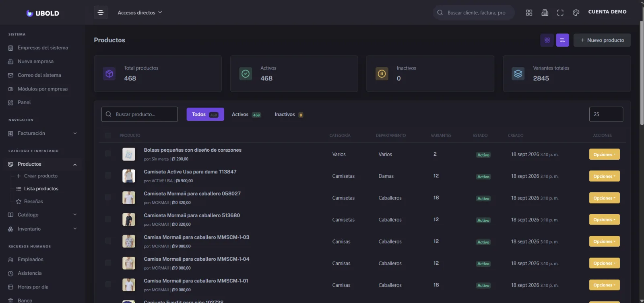Open the CUENTA DEMO account menu
This screenshot has height=303, width=644.
pos(607,12)
